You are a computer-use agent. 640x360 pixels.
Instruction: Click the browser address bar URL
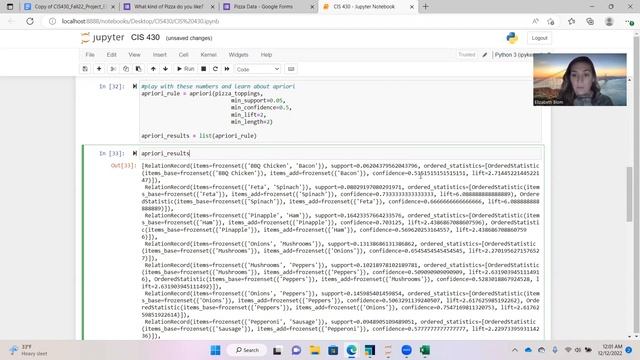pos(140,21)
